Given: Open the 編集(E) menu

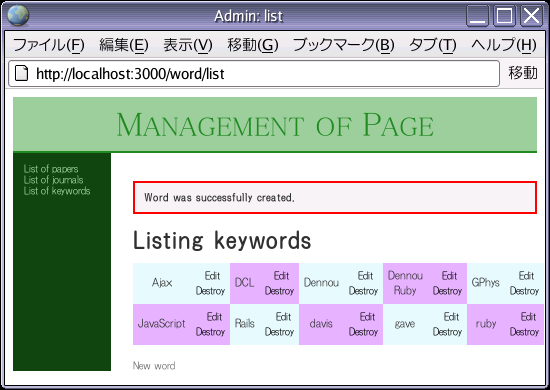Looking at the screenshot, I should pyautogui.click(x=124, y=45).
